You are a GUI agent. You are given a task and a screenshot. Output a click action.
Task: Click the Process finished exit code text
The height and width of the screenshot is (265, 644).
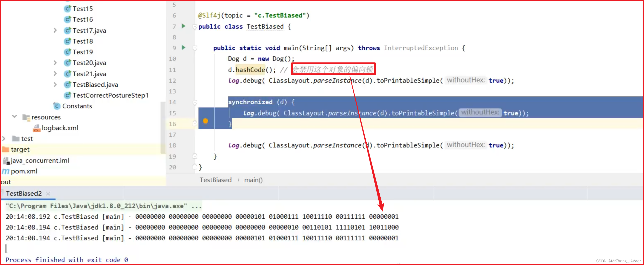point(67,260)
